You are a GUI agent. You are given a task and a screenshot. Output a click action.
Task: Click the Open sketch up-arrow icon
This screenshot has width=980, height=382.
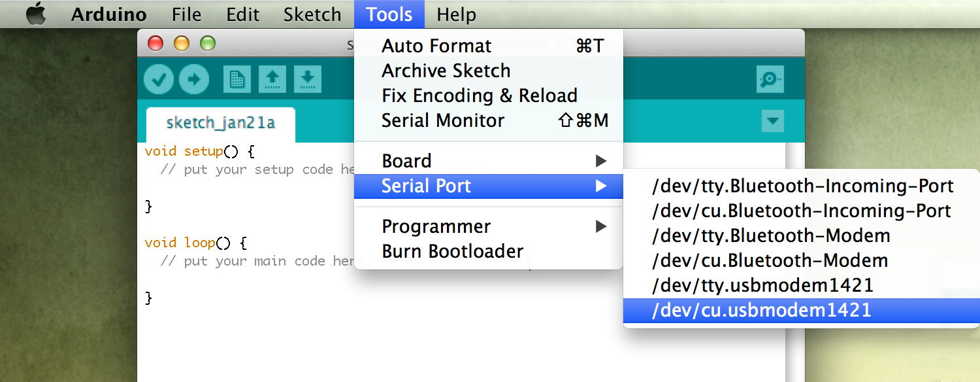click(272, 80)
